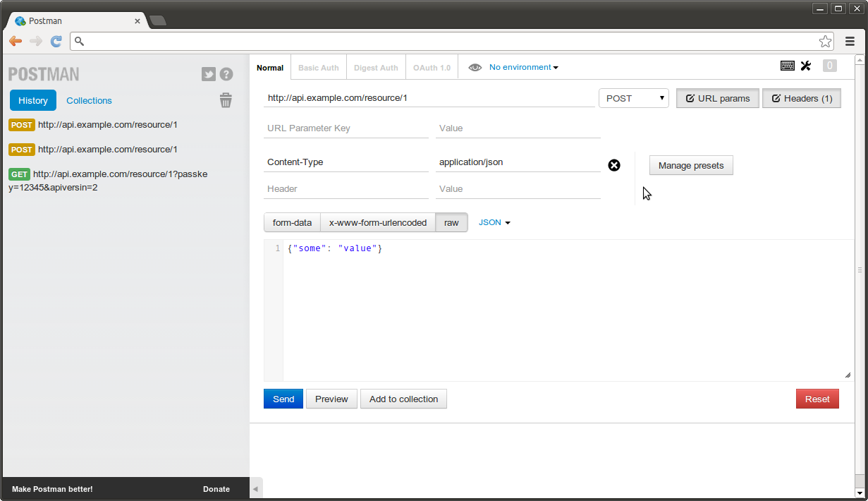Clear history with the trash icon
Image resolution: width=868 pixels, height=501 pixels.
click(226, 100)
